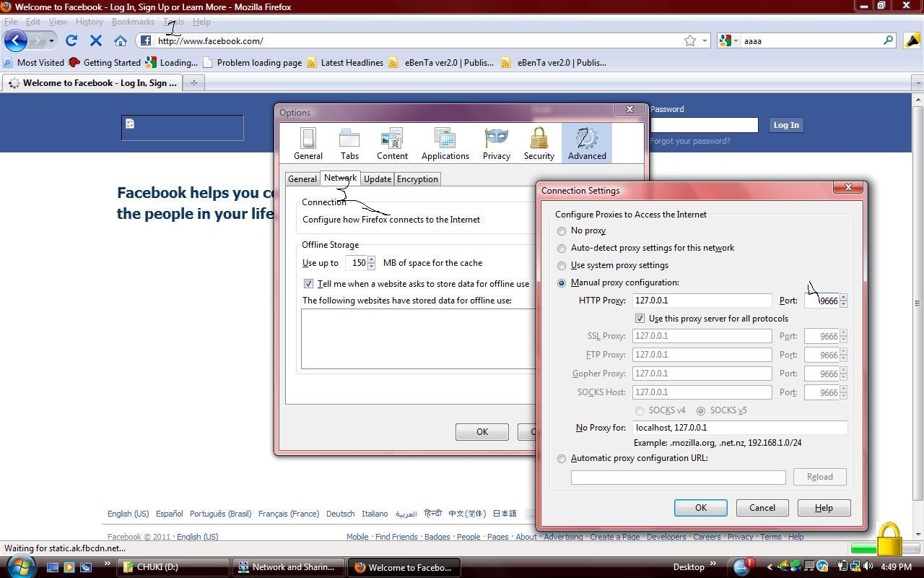
Task: Adjust the HTTP proxy port spinner
Action: [843, 301]
